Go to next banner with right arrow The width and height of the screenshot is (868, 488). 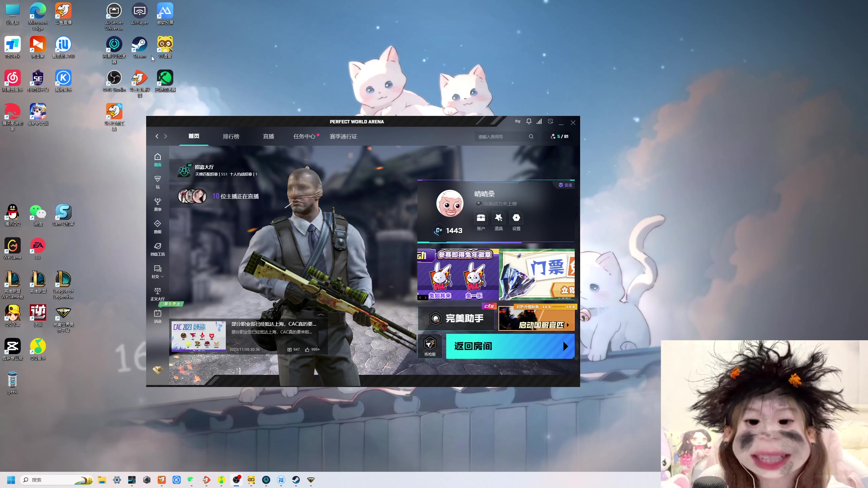point(426,298)
